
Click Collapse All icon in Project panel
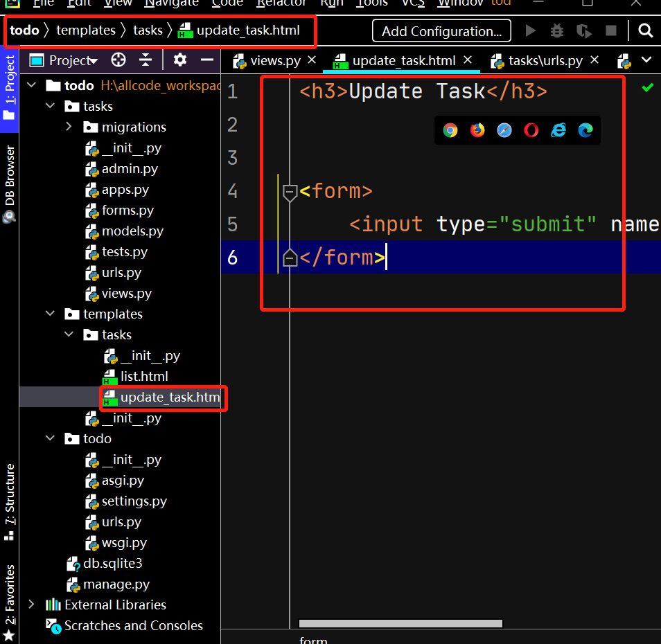(146, 60)
